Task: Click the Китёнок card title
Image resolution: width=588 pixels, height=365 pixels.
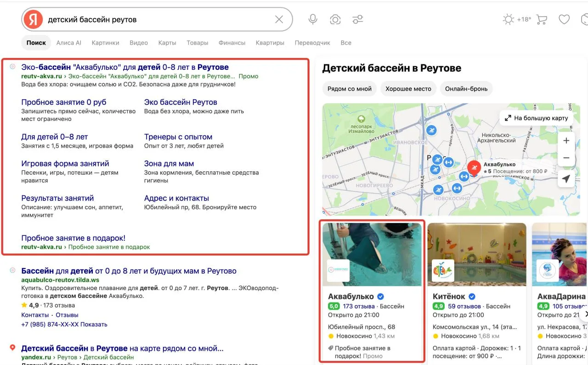Action: tap(449, 297)
